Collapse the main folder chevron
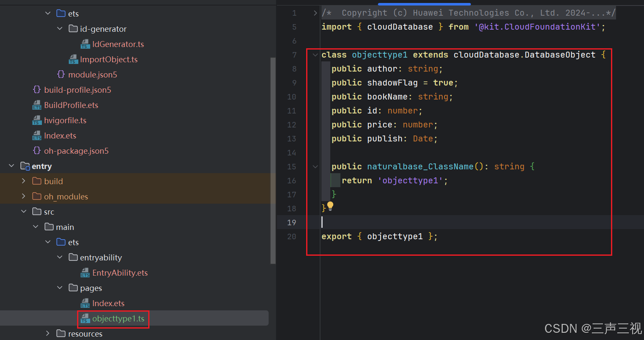Screen dimensions: 644x340 pos(36,227)
